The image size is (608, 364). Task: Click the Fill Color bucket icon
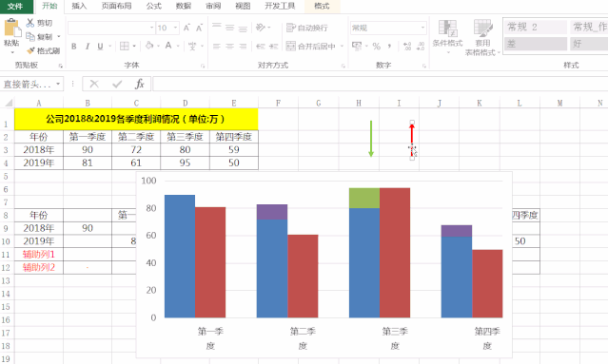149,46
